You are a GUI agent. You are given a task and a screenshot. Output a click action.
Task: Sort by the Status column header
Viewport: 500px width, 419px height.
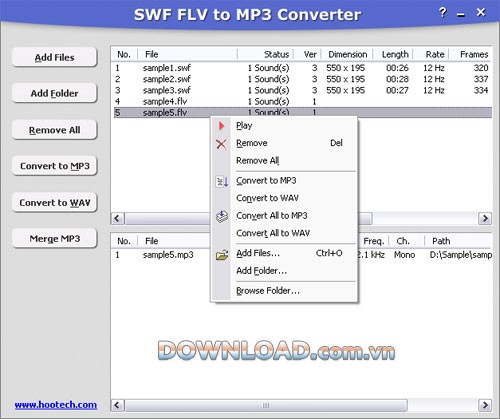tap(265, 54)
